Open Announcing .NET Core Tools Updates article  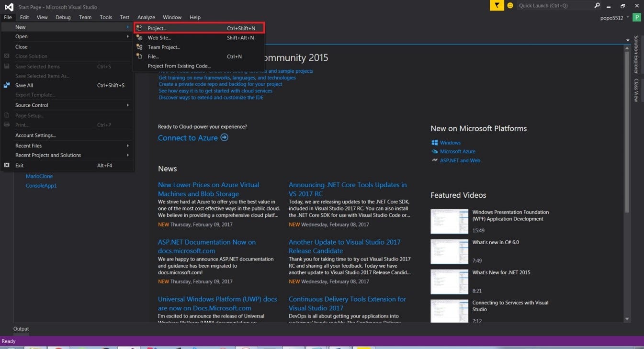pyautogui.click(x=348, y=189)
